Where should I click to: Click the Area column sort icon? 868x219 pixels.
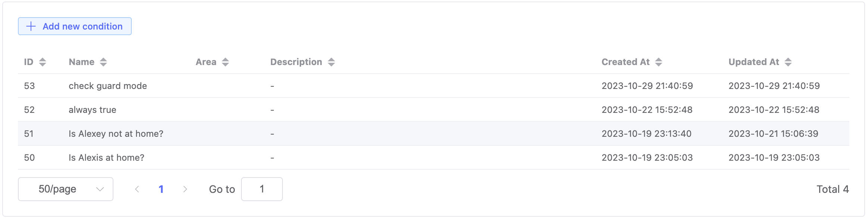click(x=225, y=62)
